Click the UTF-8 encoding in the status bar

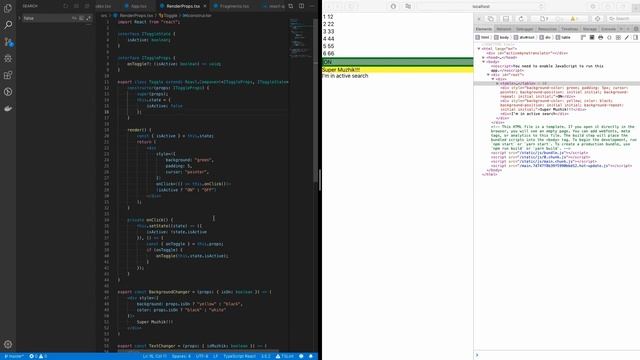(x=202, y=356)
